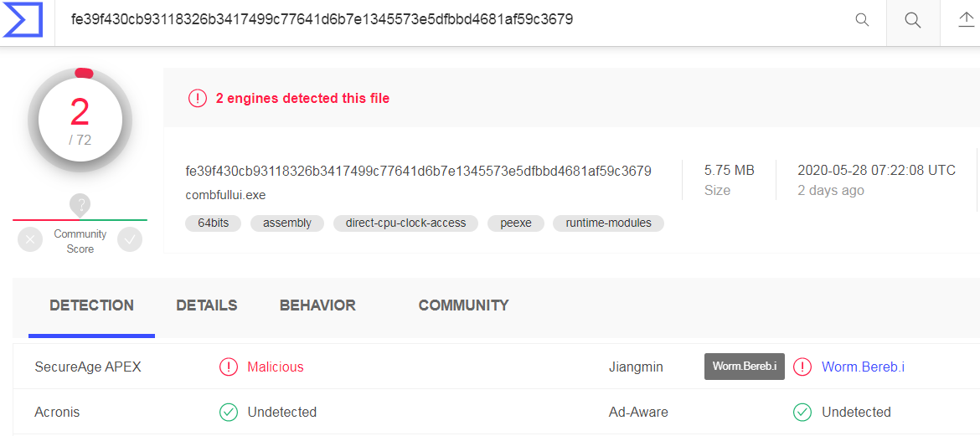Switch to the DETECTION tab

click(92, 305)
